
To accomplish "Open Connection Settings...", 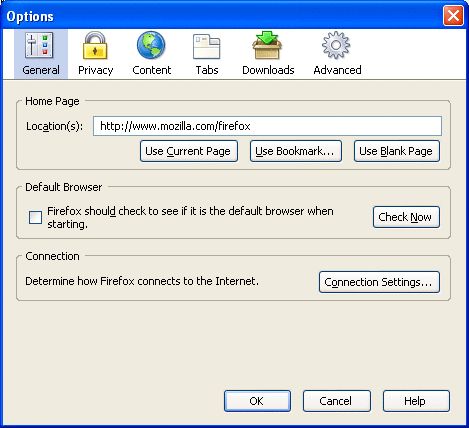I will click(379, 282).
